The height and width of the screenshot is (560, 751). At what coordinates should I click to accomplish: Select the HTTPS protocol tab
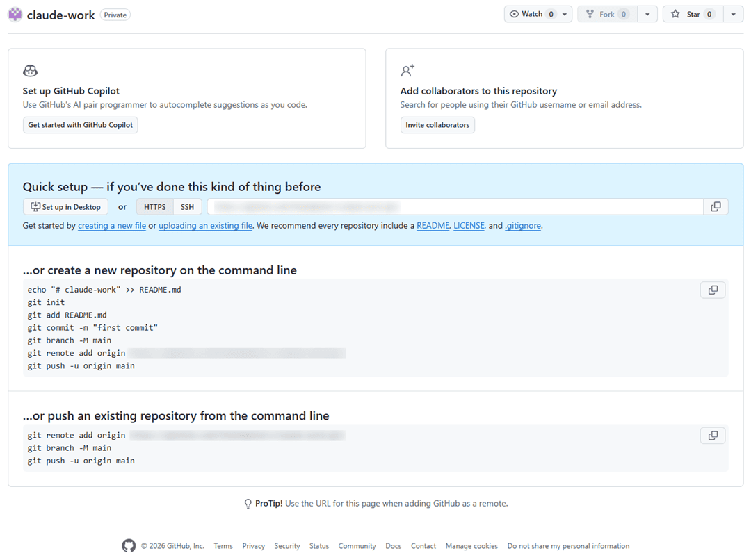click(154, 207)
